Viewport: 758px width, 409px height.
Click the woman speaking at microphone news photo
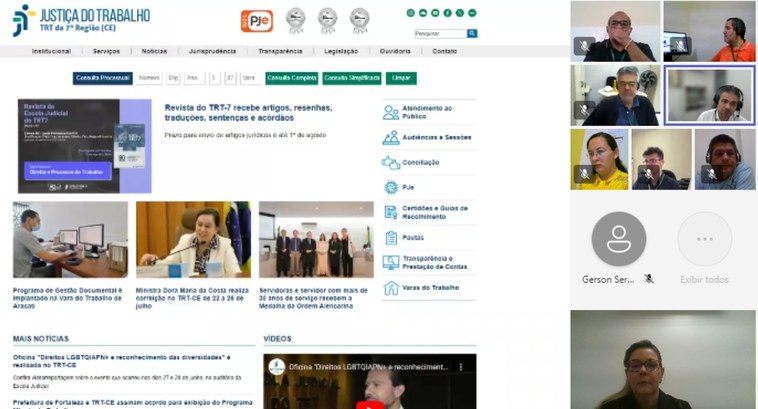[x=193, y=240]
